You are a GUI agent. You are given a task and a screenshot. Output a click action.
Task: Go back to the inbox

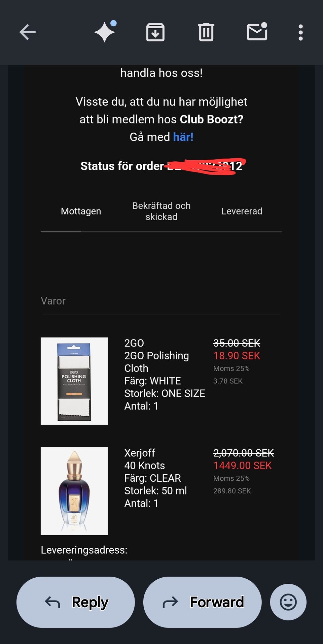pos(28,32)
